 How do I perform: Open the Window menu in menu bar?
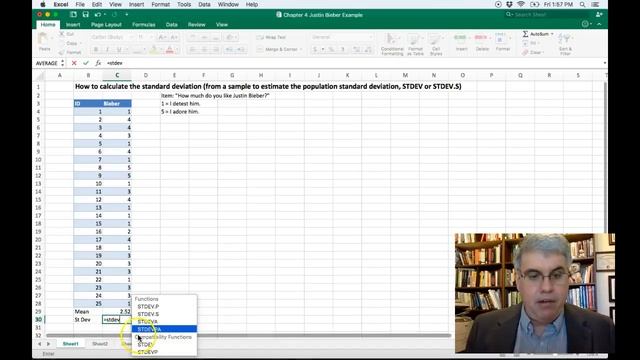[228, 4]
